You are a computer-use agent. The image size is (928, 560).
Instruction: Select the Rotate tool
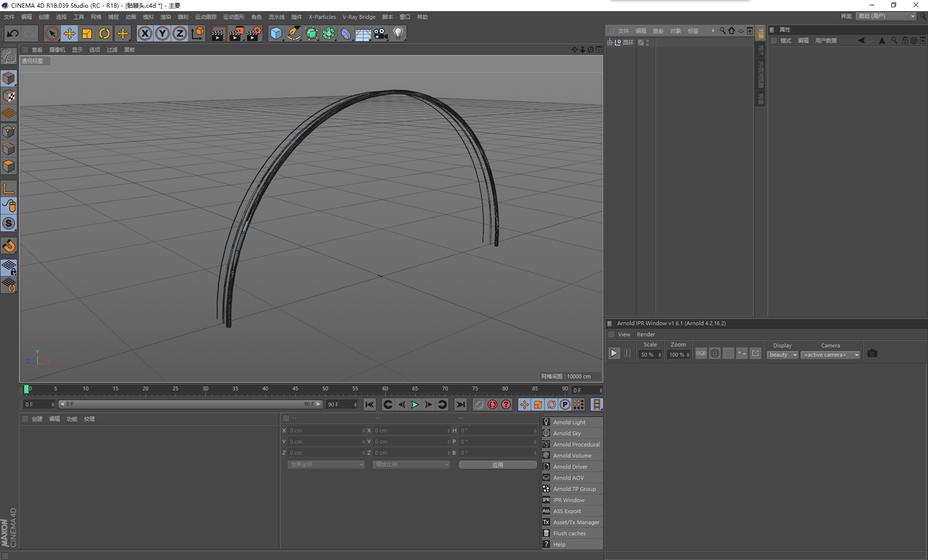104,33
